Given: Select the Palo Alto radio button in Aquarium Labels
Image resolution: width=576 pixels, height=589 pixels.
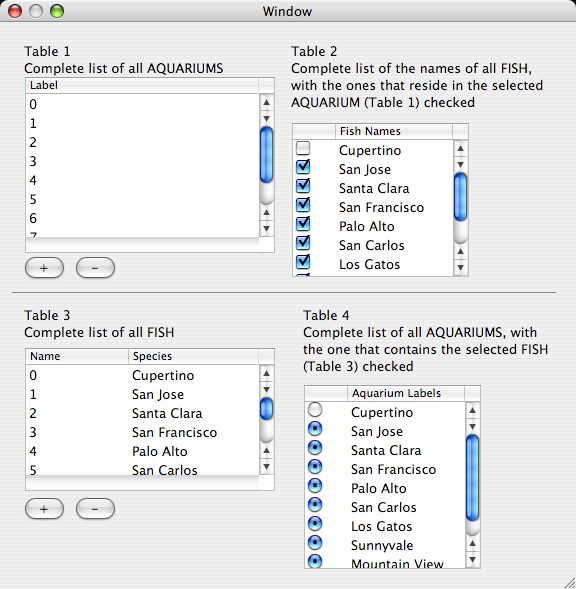Looking at the screenshot, I should coord(315,486).
